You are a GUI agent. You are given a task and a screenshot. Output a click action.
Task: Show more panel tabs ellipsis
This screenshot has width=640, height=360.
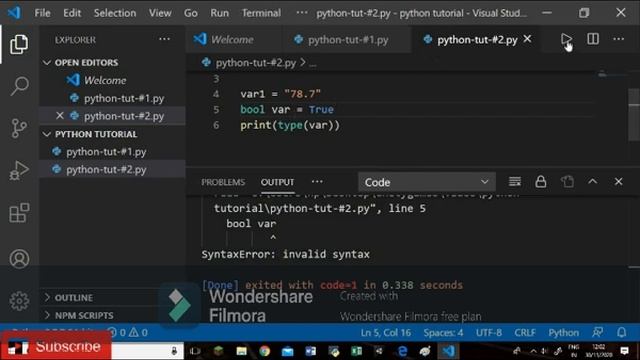[x=317, y=182]
